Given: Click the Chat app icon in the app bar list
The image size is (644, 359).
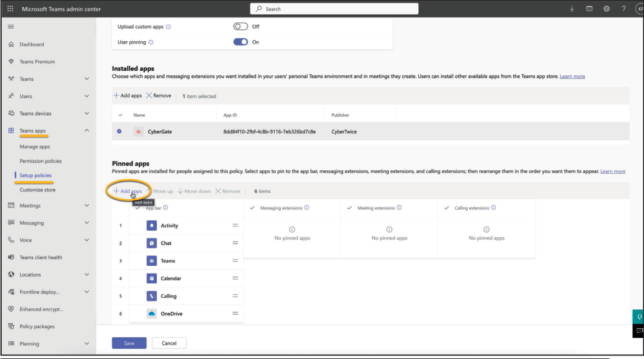Looking at the screenshot, I should click(152, 243).
